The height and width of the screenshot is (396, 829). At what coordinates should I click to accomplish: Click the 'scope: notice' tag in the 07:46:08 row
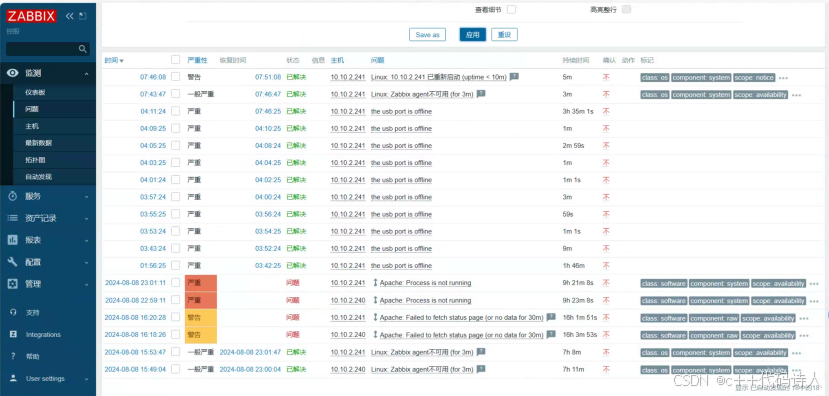[x=754, y=78]
